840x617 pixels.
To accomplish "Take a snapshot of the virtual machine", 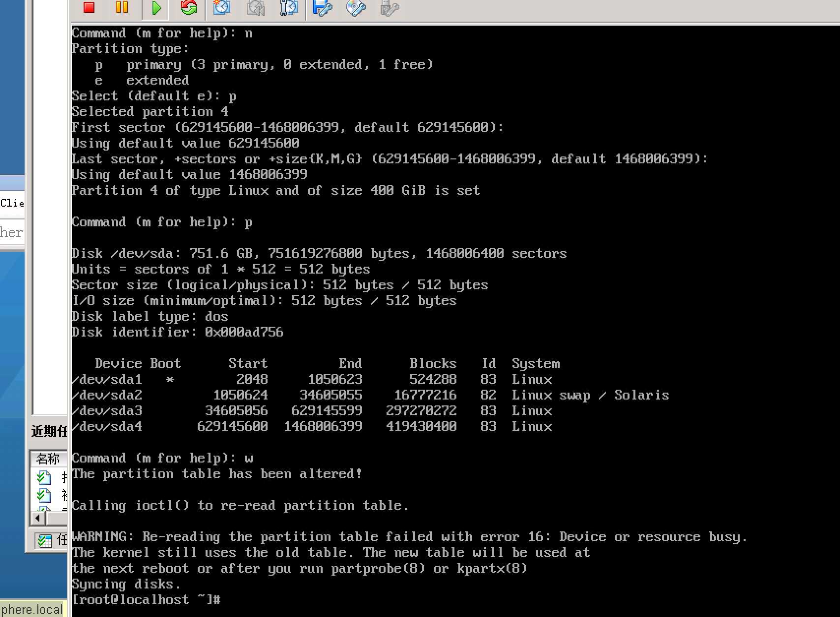I will pyautogui.click(x=222, y=7).
